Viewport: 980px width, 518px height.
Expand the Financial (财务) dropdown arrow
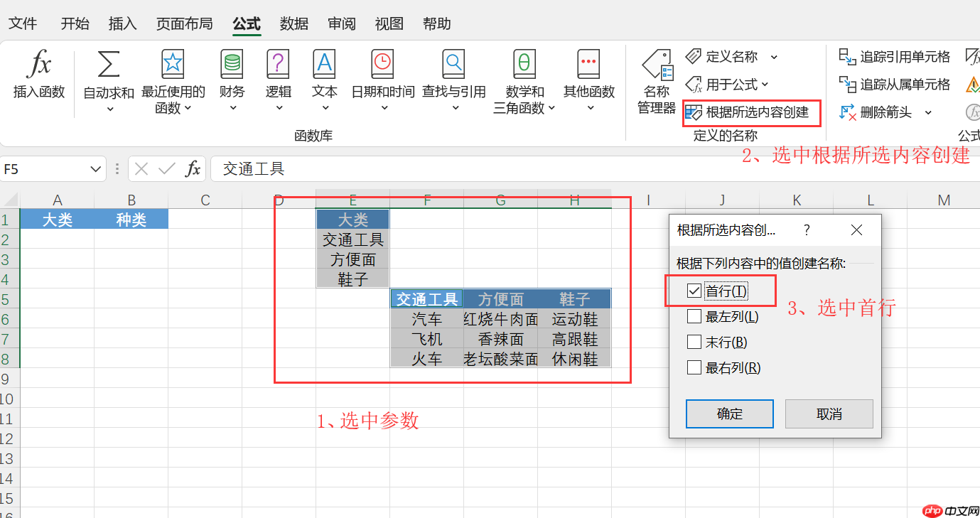click(x=233, y=109)
